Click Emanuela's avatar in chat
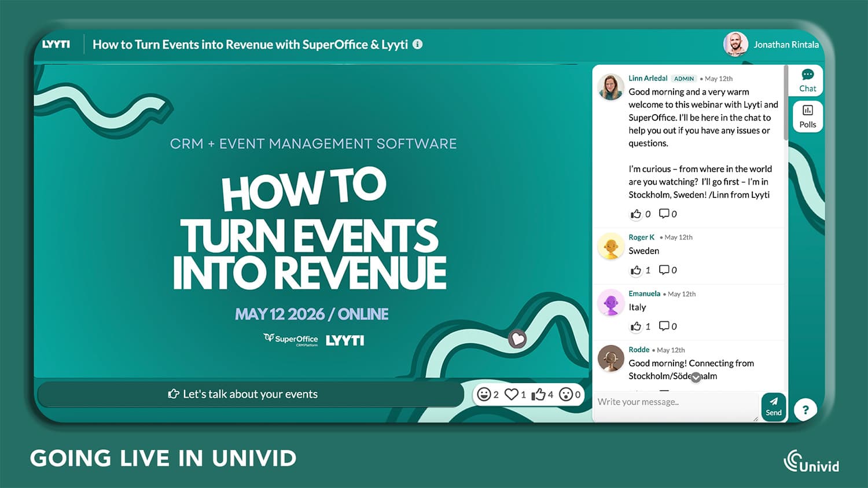This screenshot has width=868, height=488. coord(610,302)
